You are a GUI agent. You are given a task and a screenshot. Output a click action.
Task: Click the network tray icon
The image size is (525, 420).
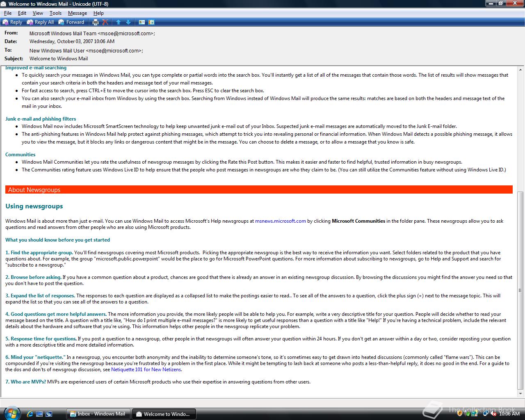pos(485,414)
